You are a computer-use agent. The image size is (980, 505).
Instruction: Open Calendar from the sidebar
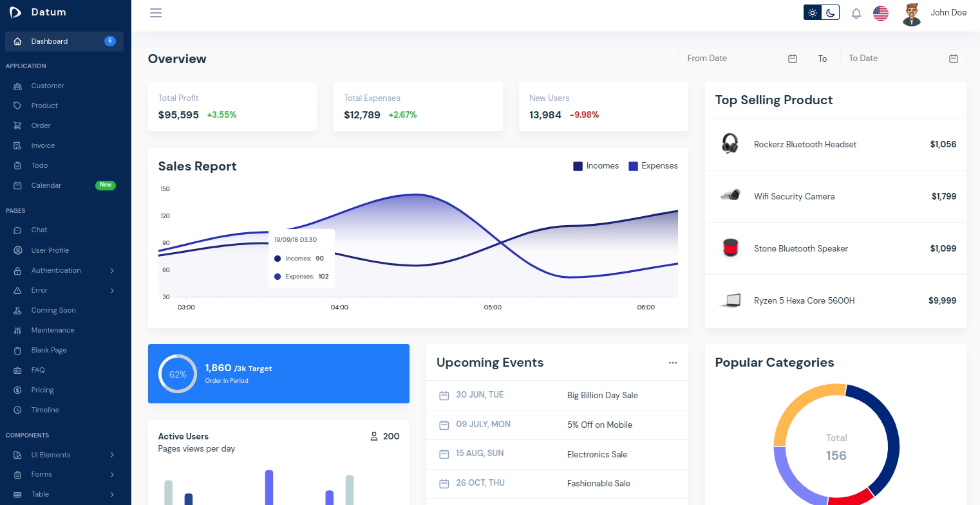tap(46, 185)
